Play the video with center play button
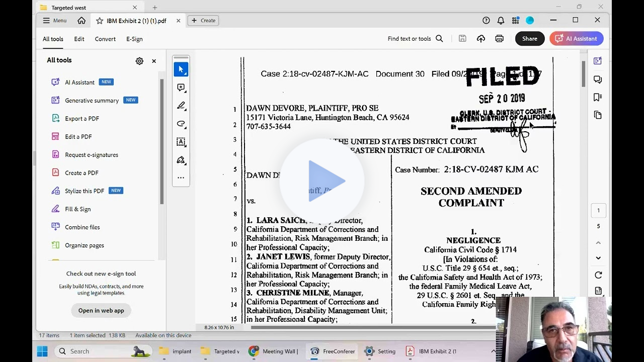 [322, 181]
